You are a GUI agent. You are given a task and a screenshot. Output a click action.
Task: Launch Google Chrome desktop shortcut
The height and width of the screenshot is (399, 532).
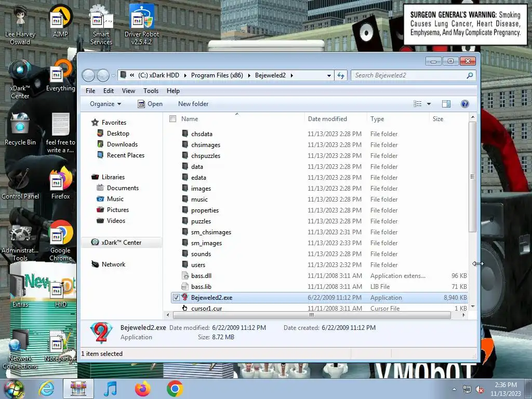[x=60, y=241]
